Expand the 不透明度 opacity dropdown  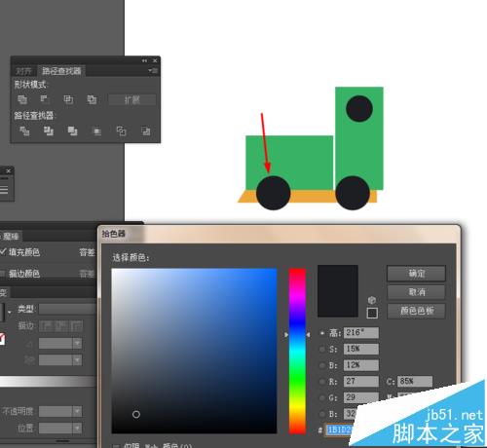point(77,411)
